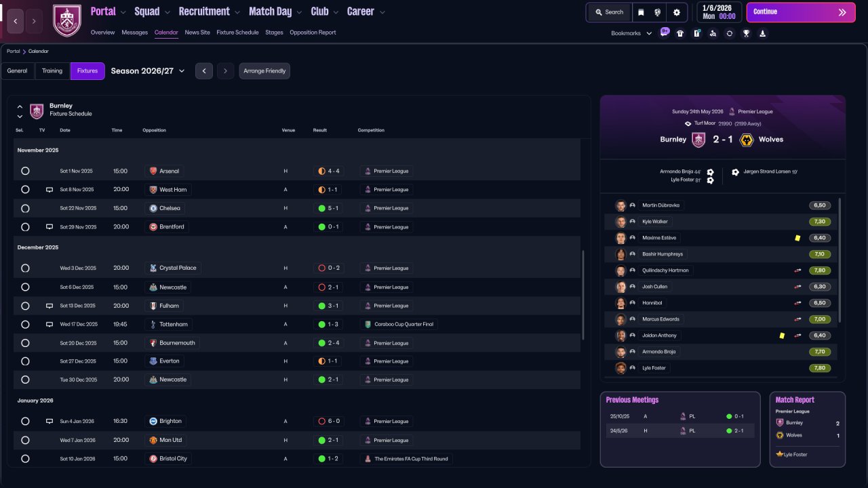The height and width of the screenshot is (488, 868).
Task: Click the TV icon on the Fulham row
Action: point(50,306)
